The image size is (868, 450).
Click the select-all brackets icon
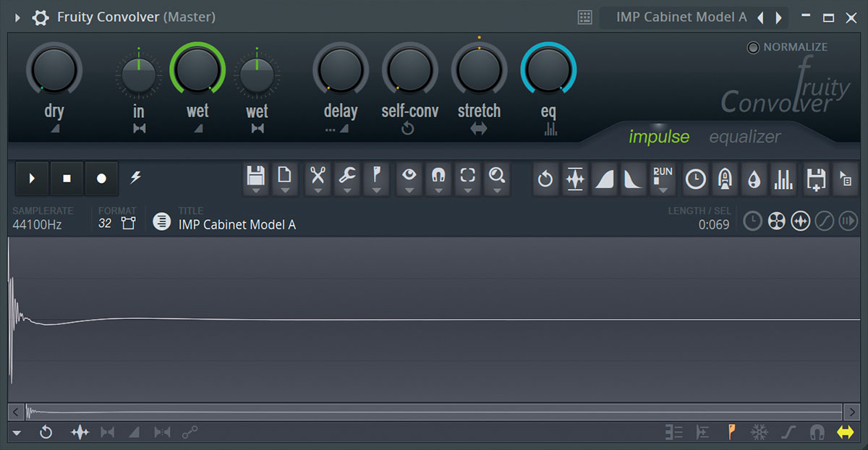pyautogui.click(x=468, y=174)
